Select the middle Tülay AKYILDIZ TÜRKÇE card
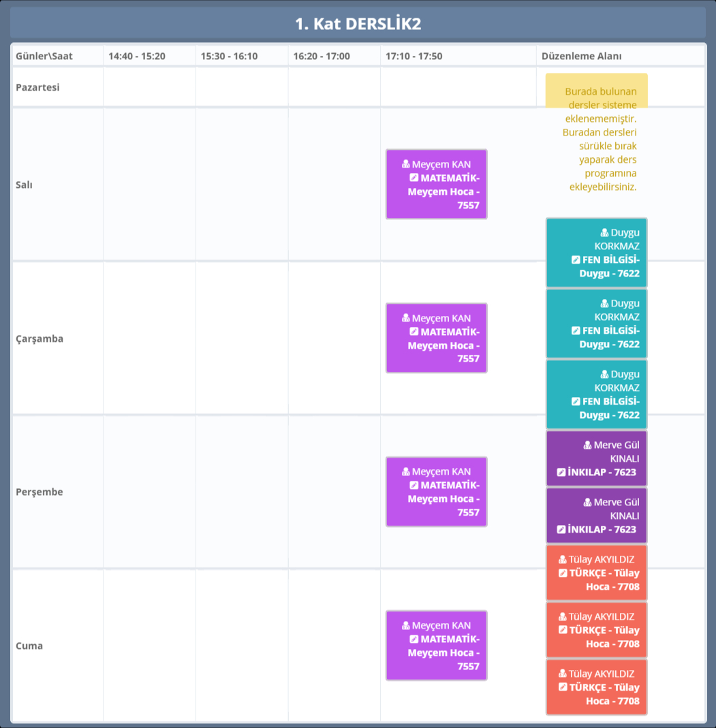Image resolution: width=716 pixels, height=728 pixels. point(597,630)
